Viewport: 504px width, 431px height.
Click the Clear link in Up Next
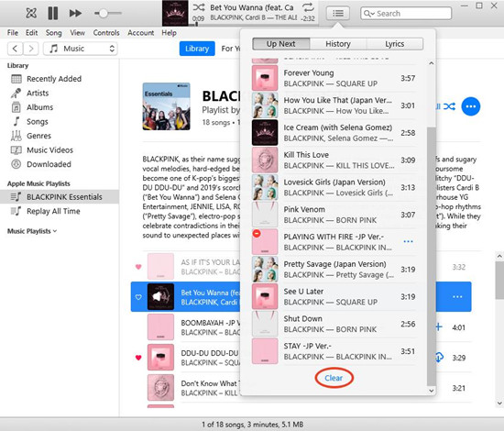[334, 378]
